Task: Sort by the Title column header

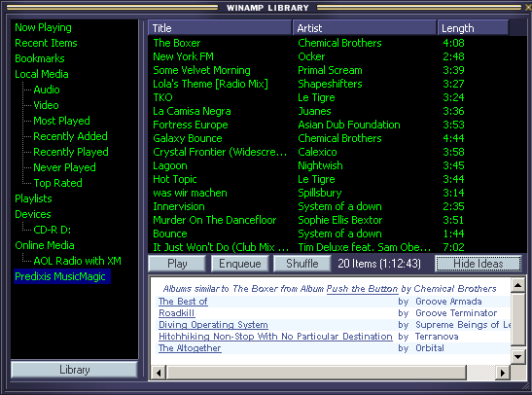Action: pos(220,28)
